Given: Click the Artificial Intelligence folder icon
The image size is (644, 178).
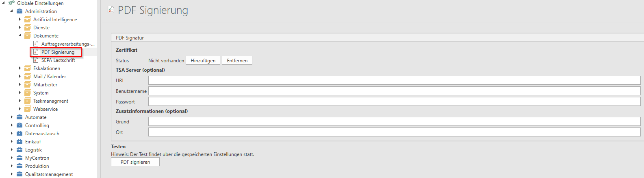Looking at the screenshot, I should tap(28, 20).
